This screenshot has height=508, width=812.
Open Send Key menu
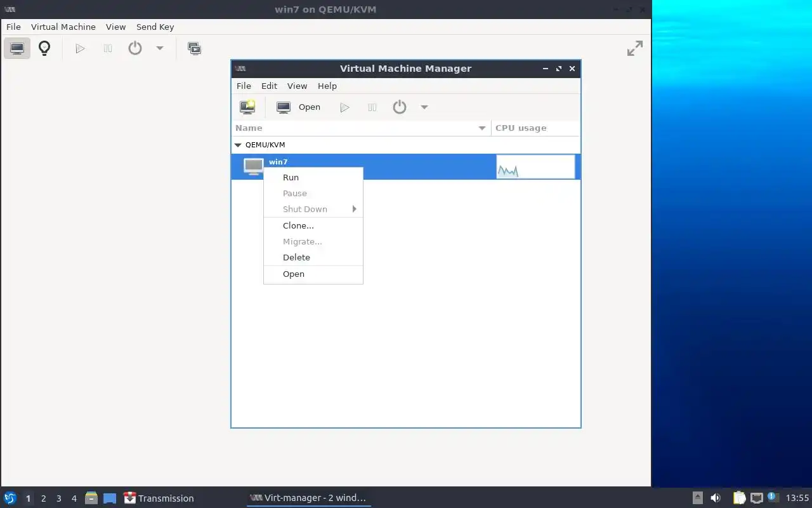pos(155,27)
